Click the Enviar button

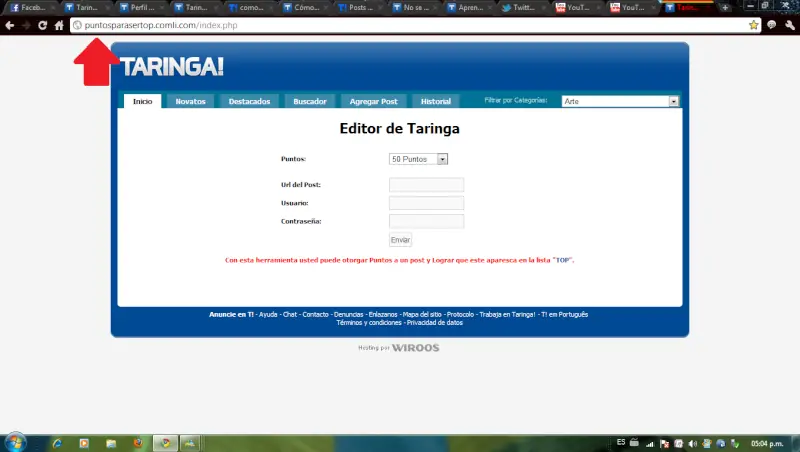tap(400, 240)
